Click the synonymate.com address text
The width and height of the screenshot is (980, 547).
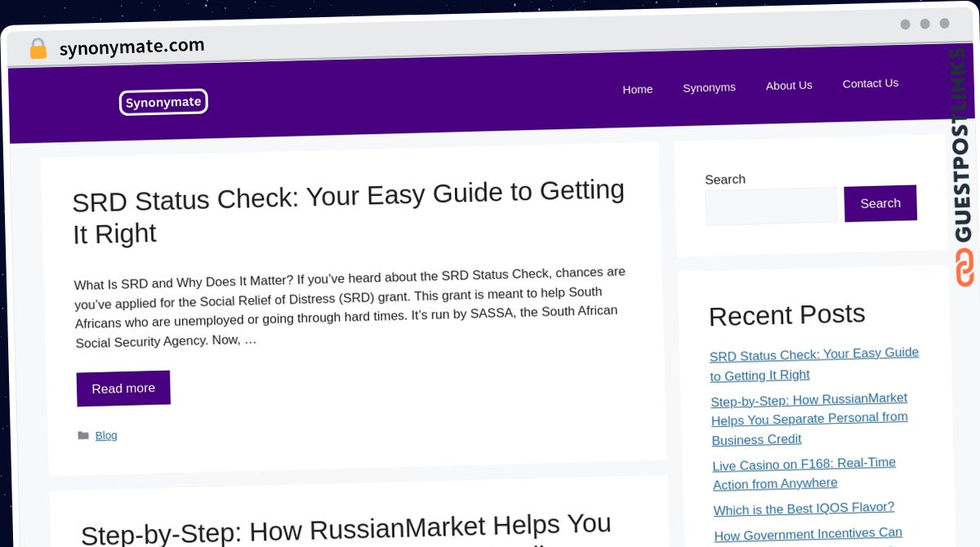click(131, 47)
